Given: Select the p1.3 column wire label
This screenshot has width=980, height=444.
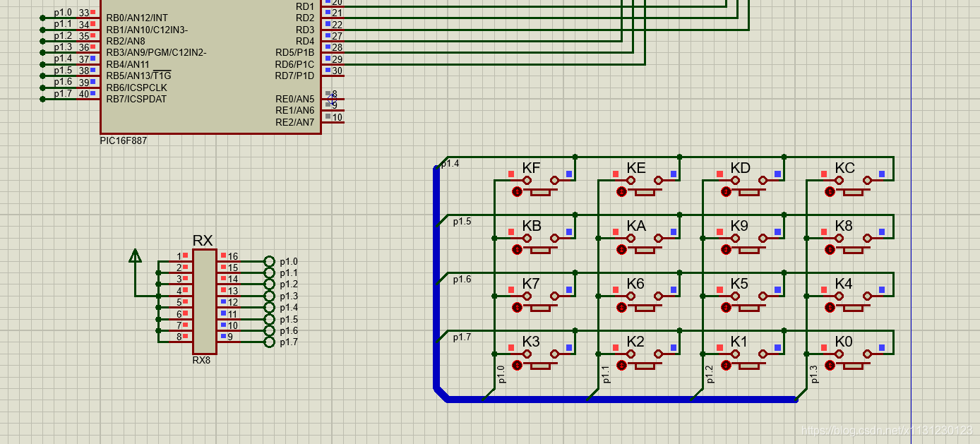Looking at the screenshot, I should point(814,374).
